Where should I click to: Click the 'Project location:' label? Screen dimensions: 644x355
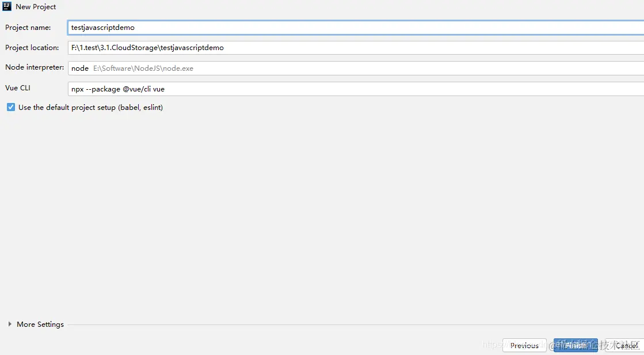click(x=32, y=48)
